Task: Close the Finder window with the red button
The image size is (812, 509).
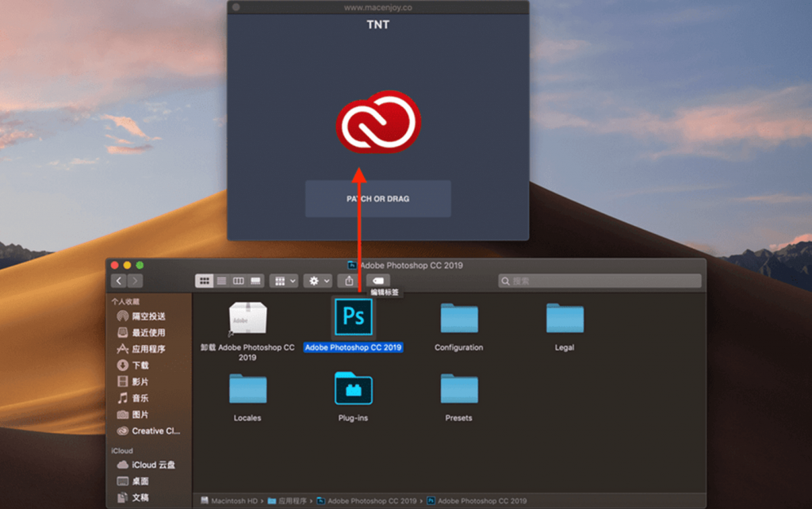Action: [x=114, y=265]
